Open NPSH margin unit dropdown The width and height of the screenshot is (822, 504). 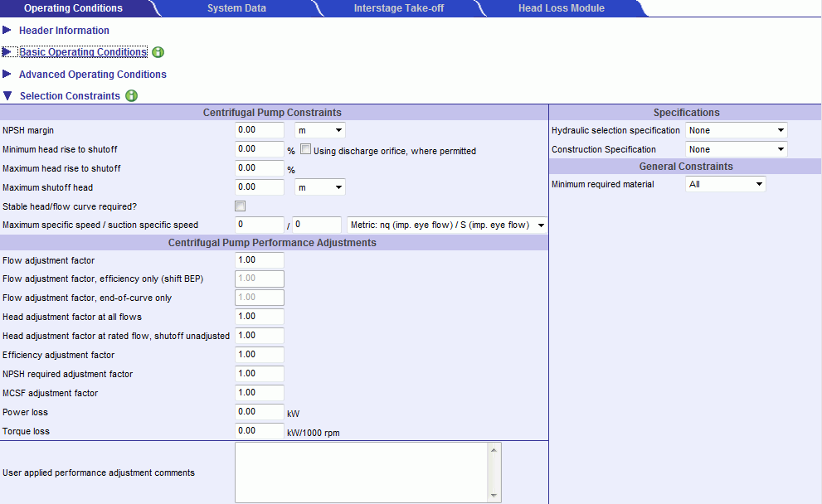[x=320, y=130]
